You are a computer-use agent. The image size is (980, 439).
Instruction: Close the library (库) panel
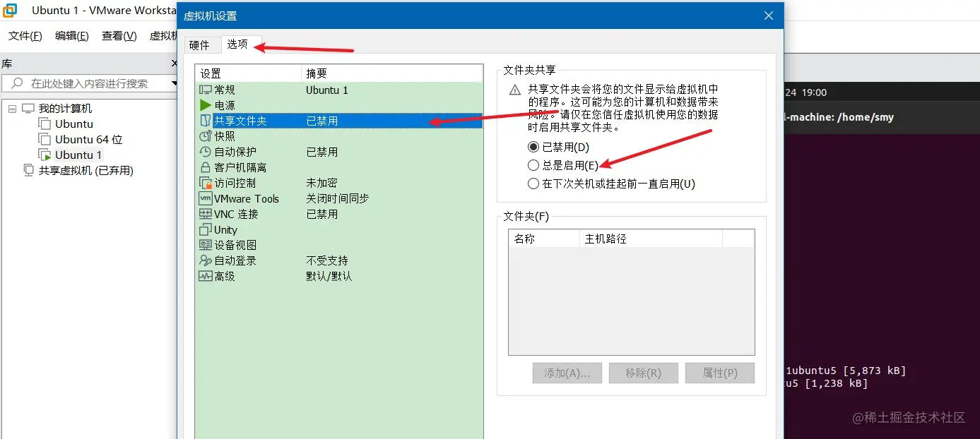pos(175,64)
